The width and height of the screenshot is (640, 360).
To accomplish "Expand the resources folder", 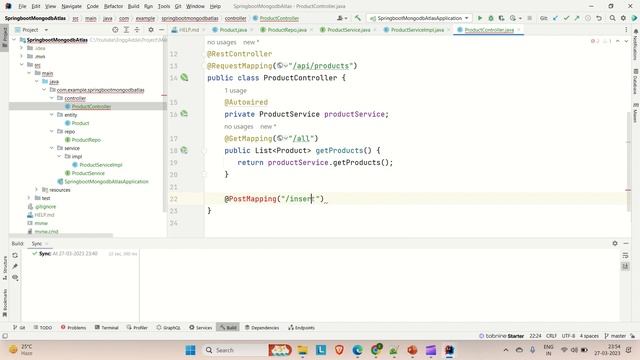I will tap(37, 189).
